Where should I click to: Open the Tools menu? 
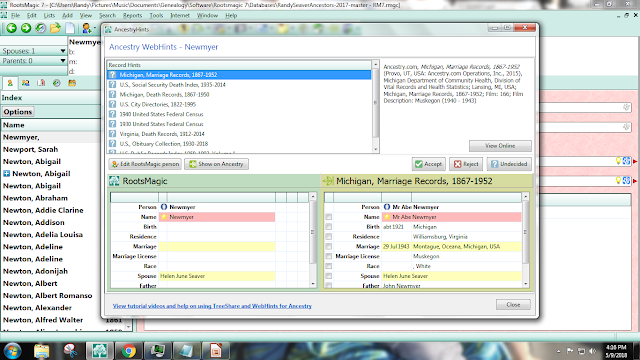click(156, 16)
